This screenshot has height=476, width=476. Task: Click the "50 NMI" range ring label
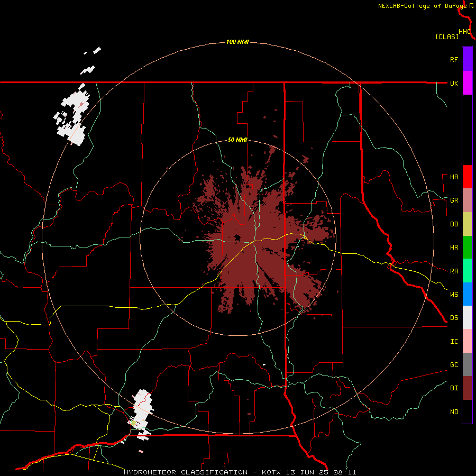pos(237,140)
